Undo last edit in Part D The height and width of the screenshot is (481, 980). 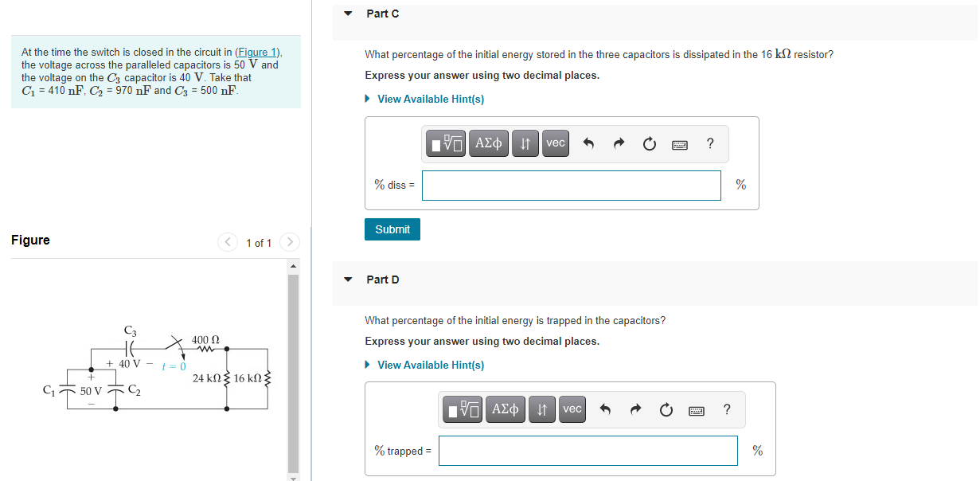click(606, 410)
